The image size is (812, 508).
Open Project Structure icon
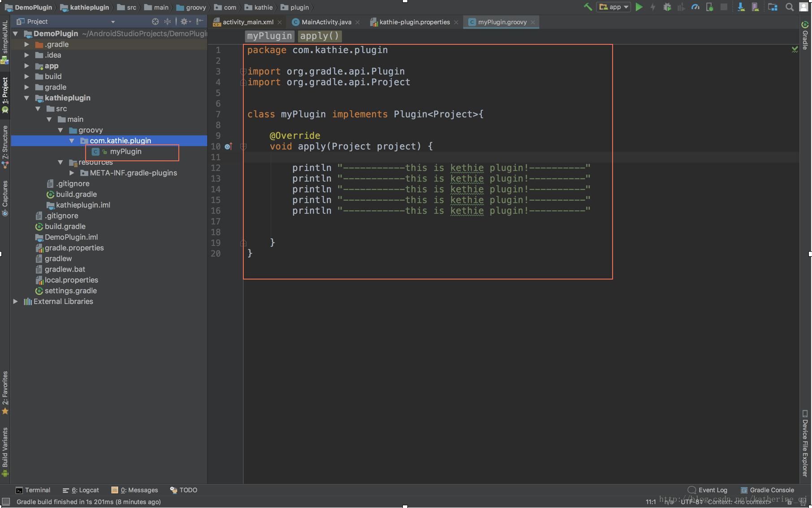[773, 7]
